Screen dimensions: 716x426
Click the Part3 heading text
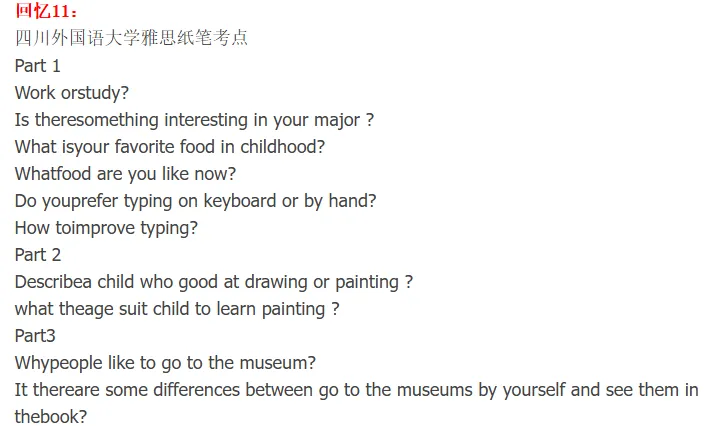tap(35, 336)
